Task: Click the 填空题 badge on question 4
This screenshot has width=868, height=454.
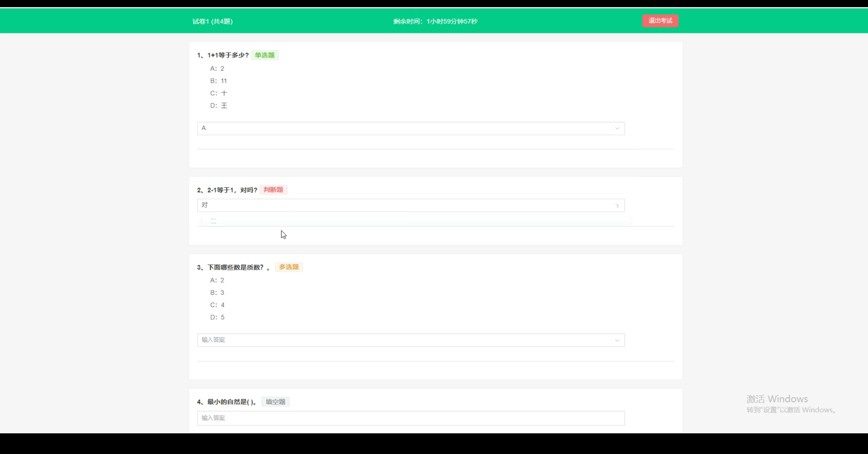Action: click(x=275, y=401)
